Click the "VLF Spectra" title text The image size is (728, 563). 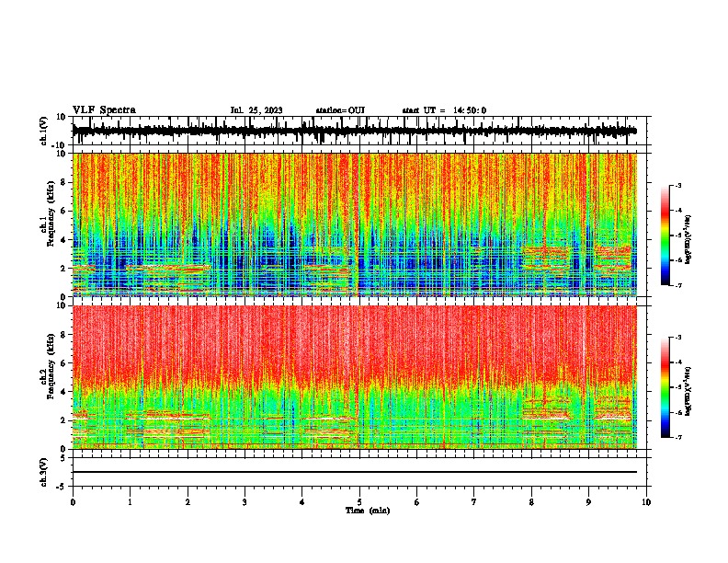point(104,110)
